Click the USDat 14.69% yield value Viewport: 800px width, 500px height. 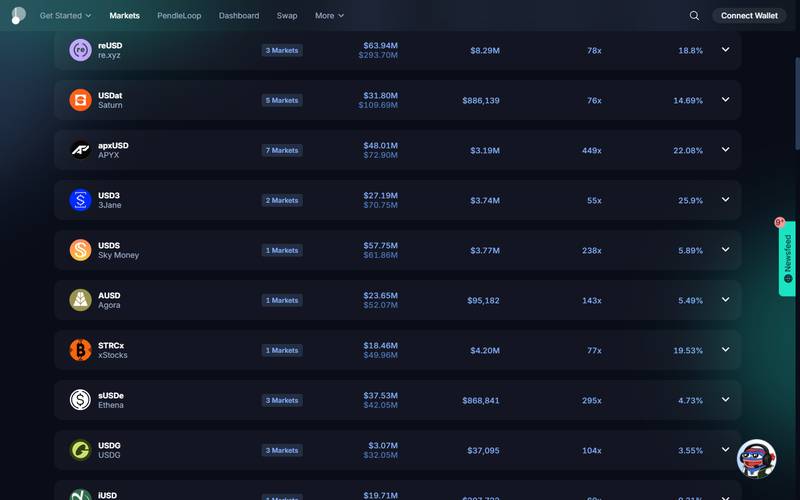[688, 101]
